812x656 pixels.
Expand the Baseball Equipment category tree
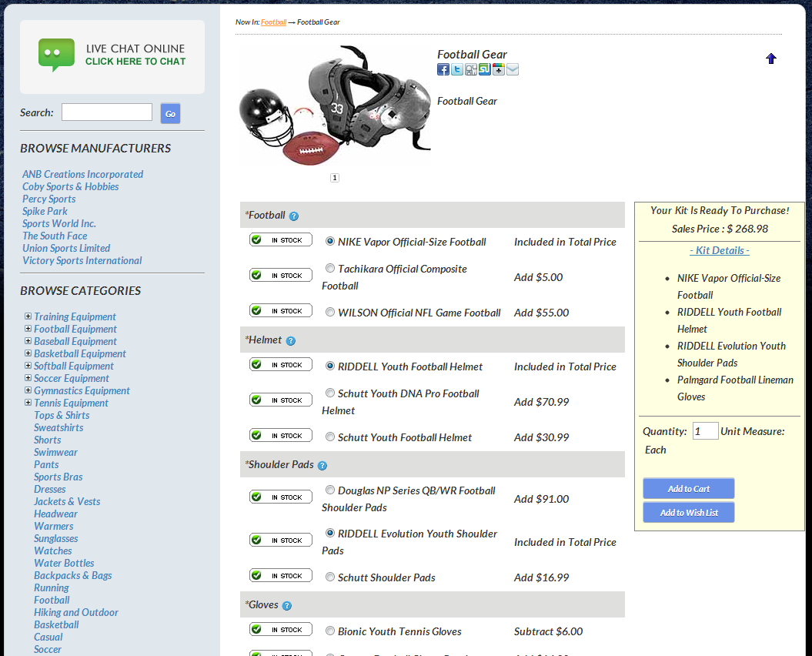(28, 341)
